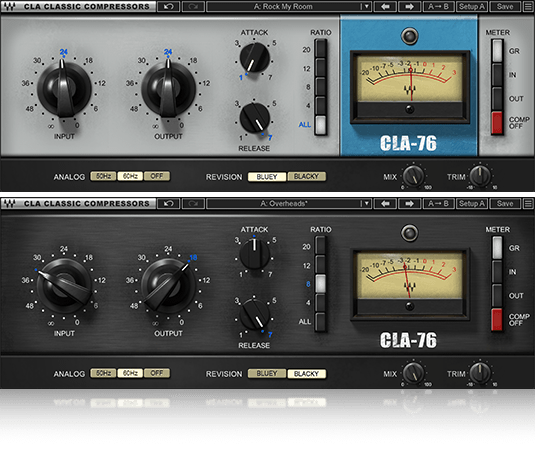This screenshot has height=459, width=535.
Task: Select BLUEY revision in bottom plugin
Action: pos(267,373)
